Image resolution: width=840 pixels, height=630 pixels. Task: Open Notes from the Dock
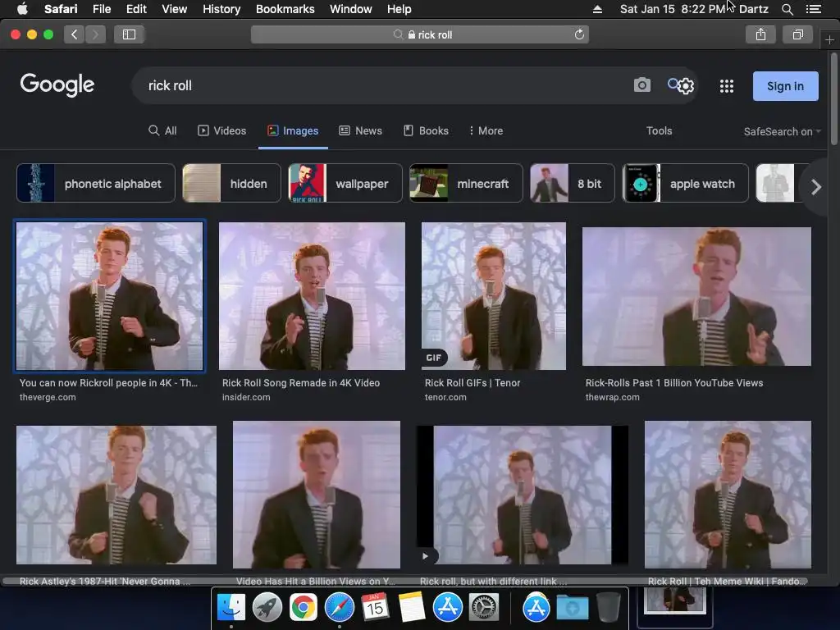click(412, 607)
